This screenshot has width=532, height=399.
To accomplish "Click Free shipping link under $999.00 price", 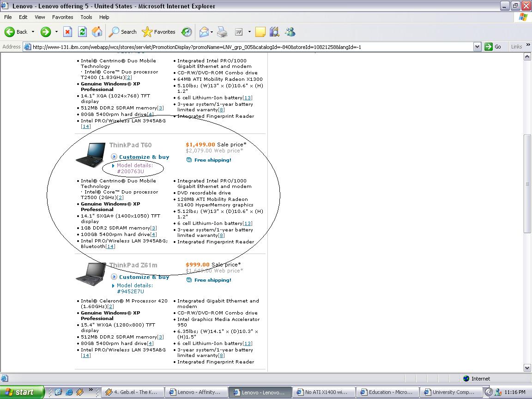I will (213, 280).
